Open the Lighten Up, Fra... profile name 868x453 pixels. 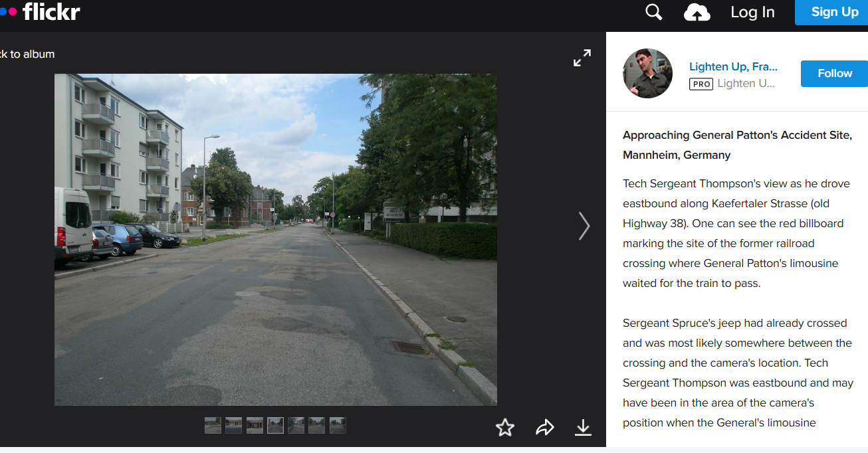(733, 66)
